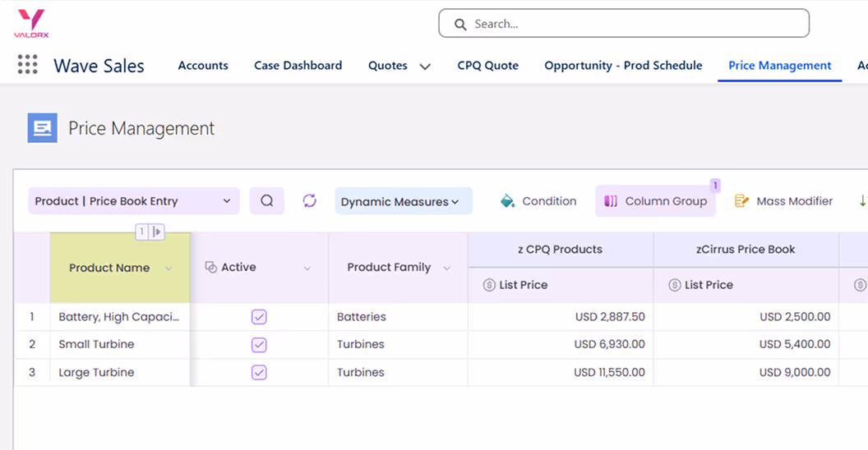Go to the Accounts tab

[203, 65]
